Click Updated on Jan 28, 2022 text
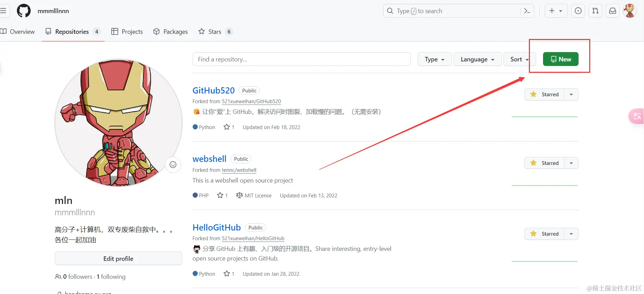 [x=271, y=274]
